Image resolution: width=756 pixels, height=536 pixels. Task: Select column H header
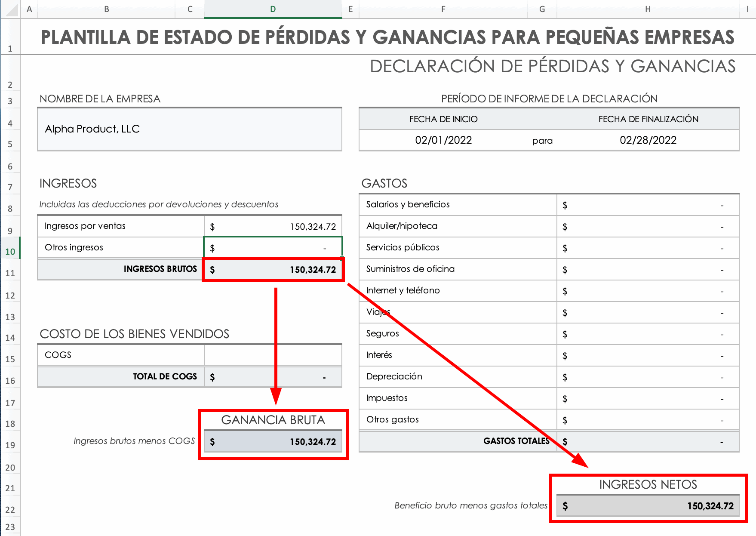point(648,9)
